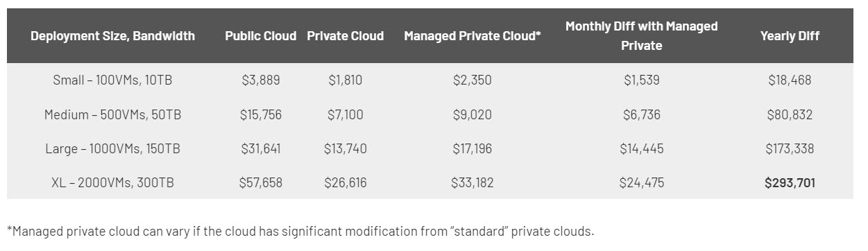Viewport: 868px width, 251px height.
Task: Click the XL – 2000VMs, 300TB row label
Action: [112, 183]
